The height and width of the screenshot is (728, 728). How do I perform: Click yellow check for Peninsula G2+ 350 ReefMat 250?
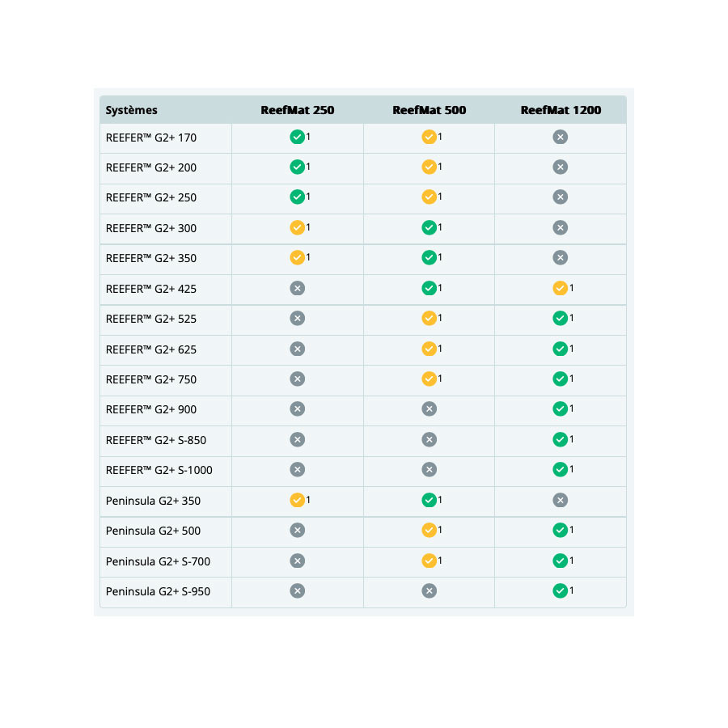297,500
